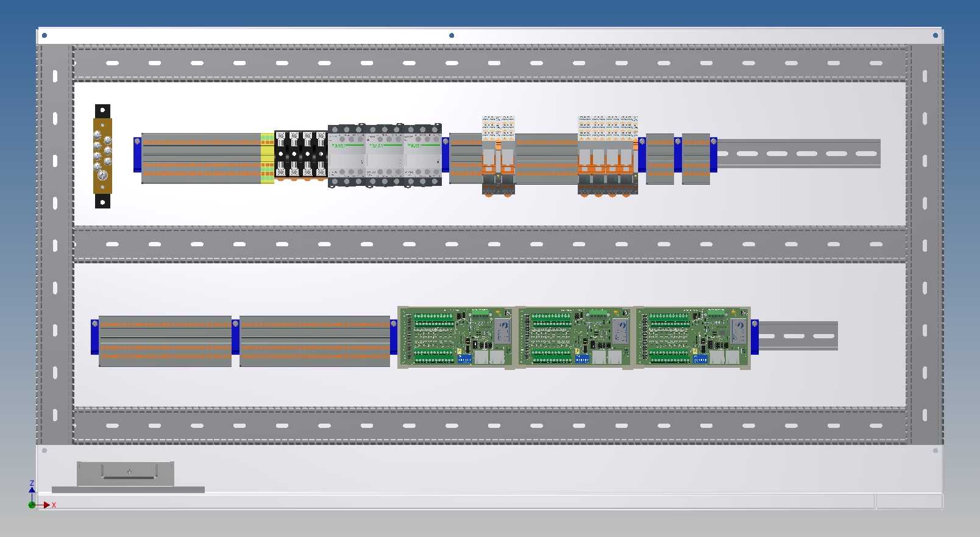This screenshot has width=980, height=537.
Task: Click the red X axis label
Action: coord(54,505)
